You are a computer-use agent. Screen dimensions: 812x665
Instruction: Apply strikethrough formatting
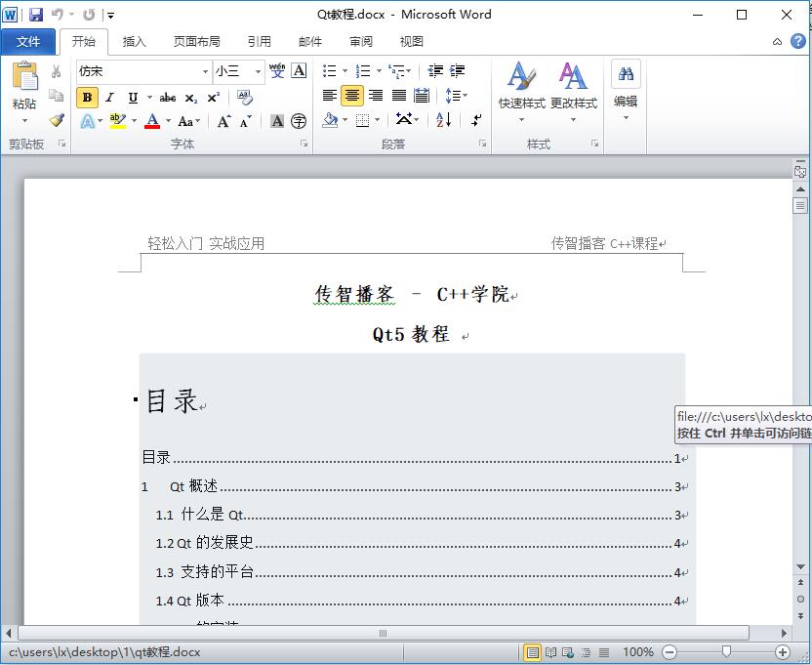click(168, 98)
